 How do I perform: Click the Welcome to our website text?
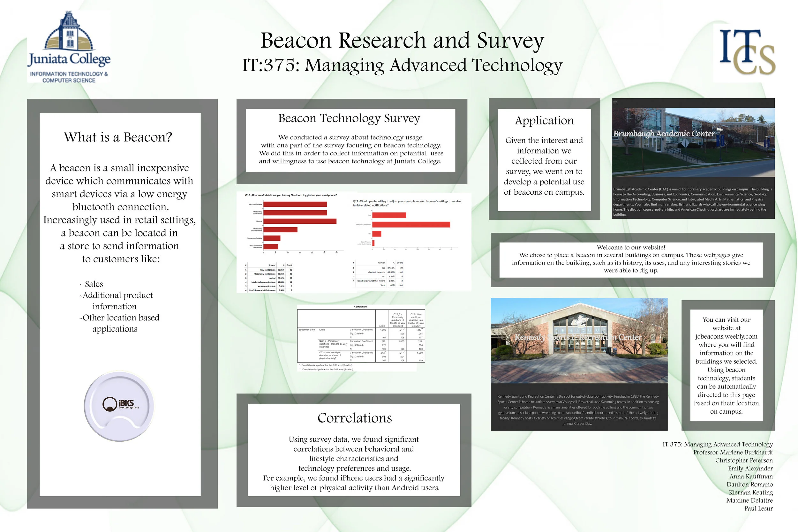tap(631, 247)
